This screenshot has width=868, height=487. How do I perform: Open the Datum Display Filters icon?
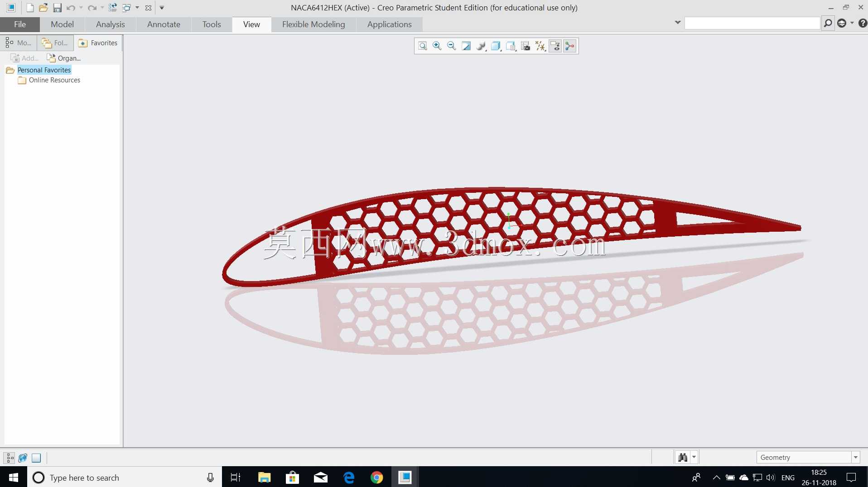coord(540,46)
